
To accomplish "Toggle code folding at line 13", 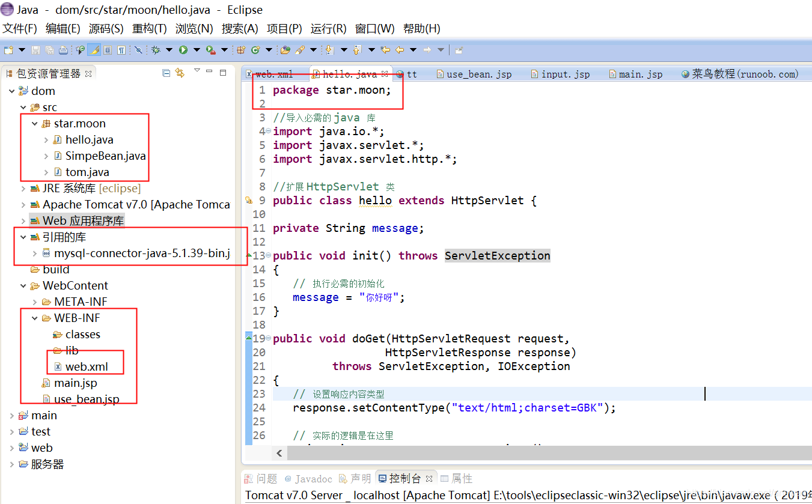I will click(268, 256).
